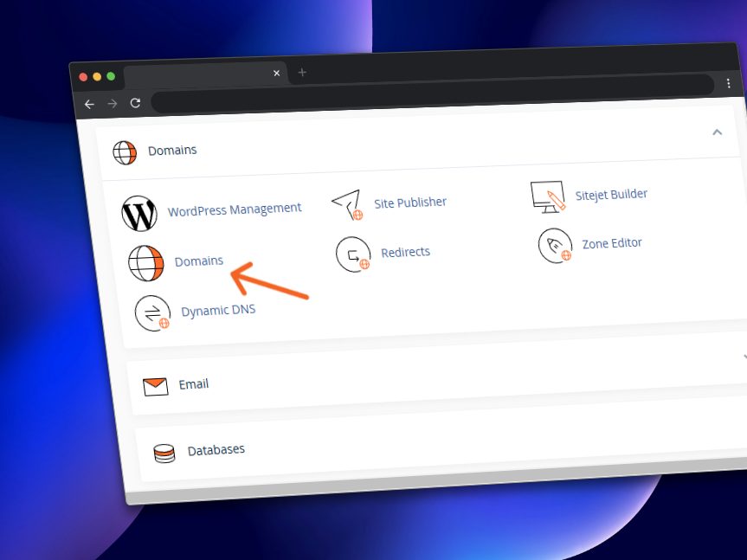The width and height of the screenshot is (747, 560).
Task: Select the Redirects arrow icon
Action: click(x=354, y=254)
